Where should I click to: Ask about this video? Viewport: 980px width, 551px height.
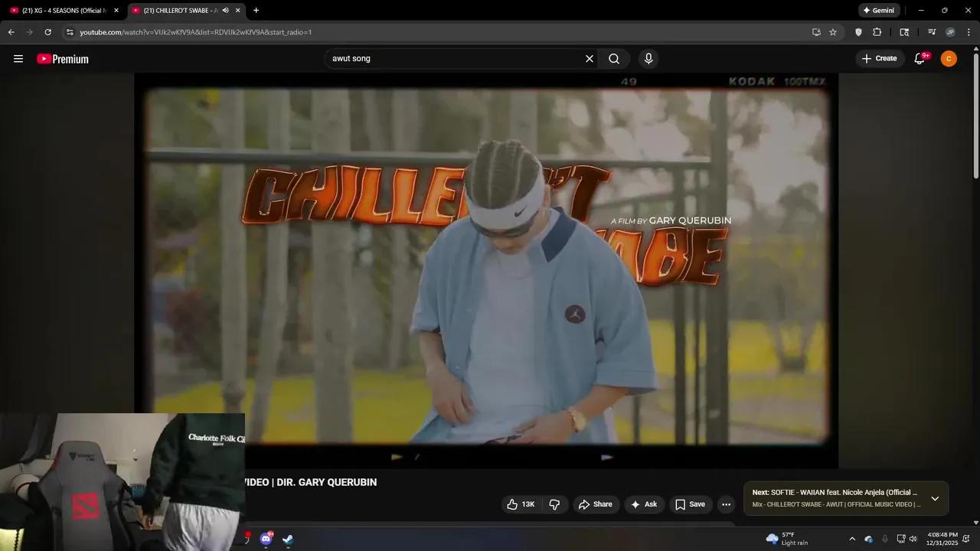pyautogui.click(x=644, y=504)
